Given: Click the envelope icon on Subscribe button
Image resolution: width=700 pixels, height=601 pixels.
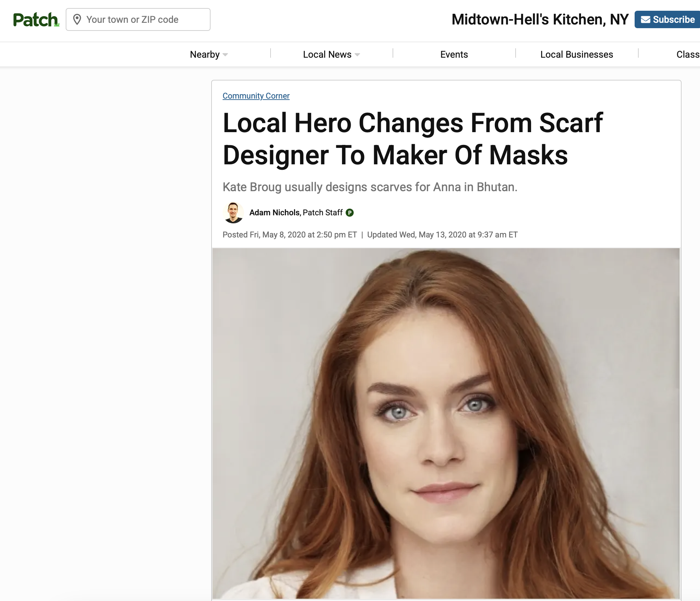Looking at the screenshot, I should (x=646, y=19).
